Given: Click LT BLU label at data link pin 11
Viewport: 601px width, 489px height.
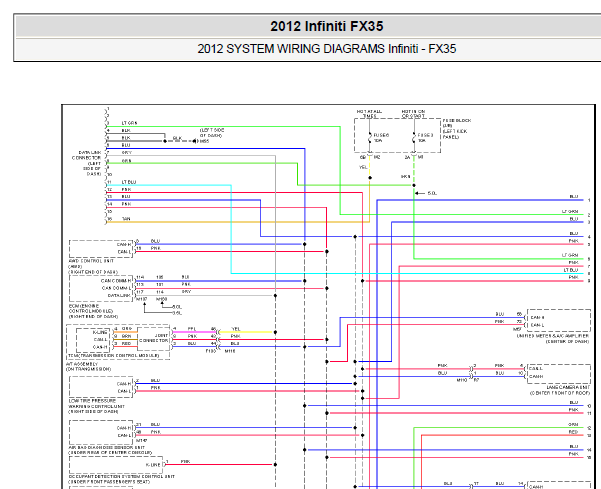Looking at the screenshot, I should click(x=129, y=182).
